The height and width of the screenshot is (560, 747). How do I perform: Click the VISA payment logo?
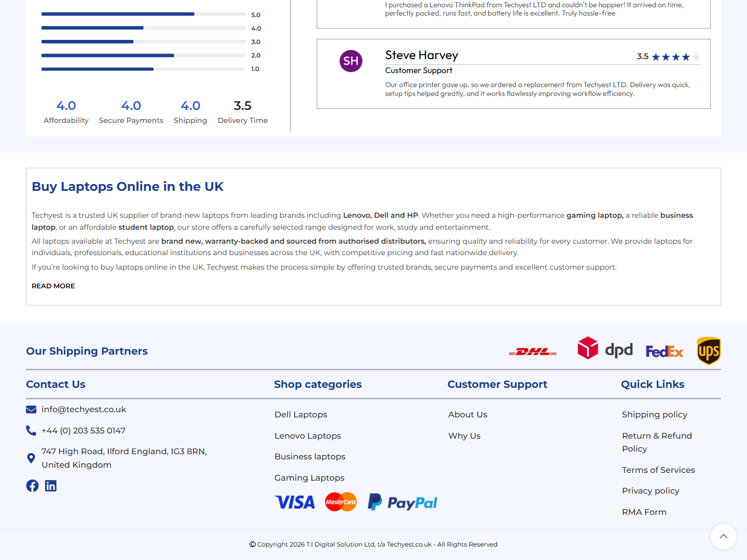(x=295, y=502)
